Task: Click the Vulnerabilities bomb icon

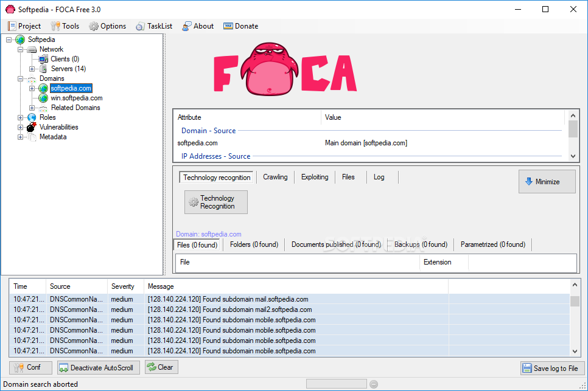Action: tap(32, 127)
